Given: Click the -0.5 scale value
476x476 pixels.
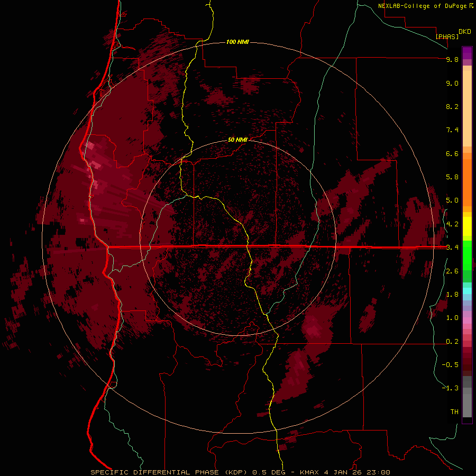Looking at the screenshot, I should point(450,365).
